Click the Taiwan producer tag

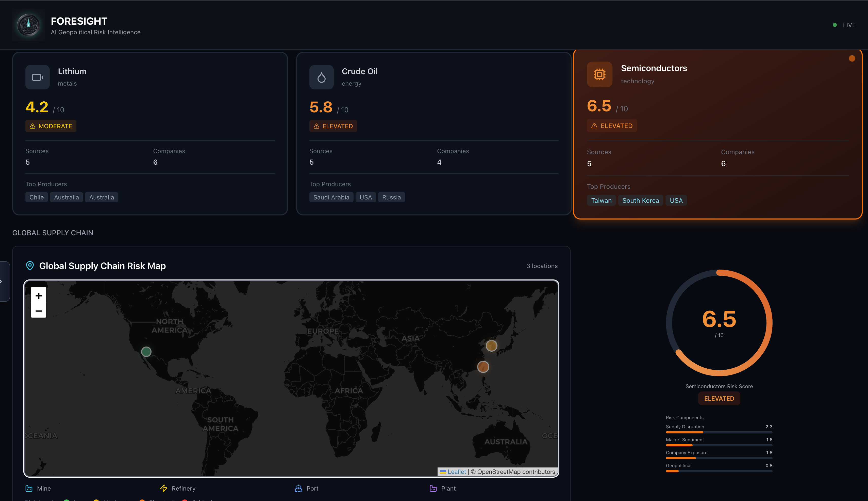601,201
